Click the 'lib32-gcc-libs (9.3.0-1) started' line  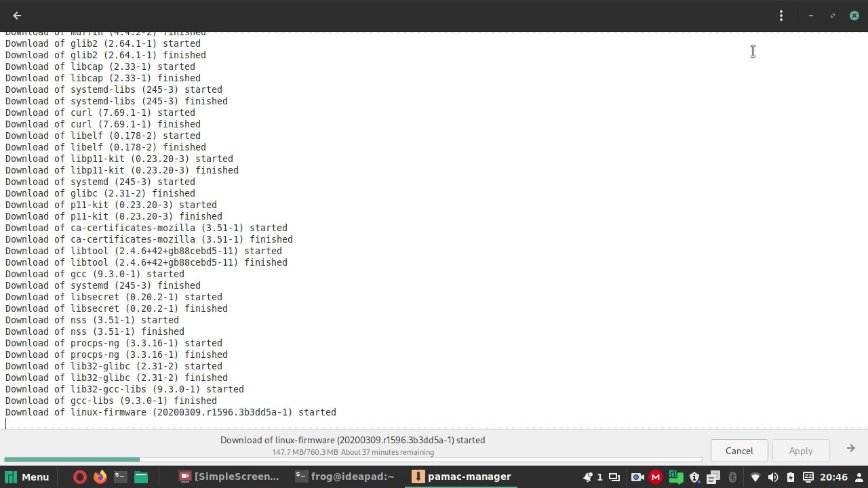coord(125,389)
